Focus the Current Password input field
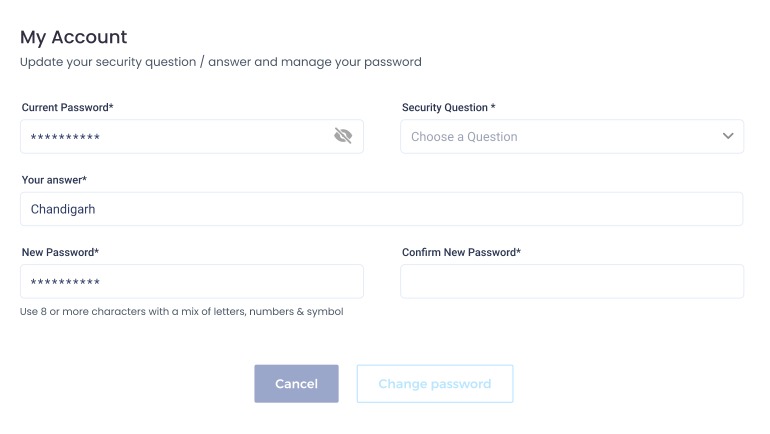The image size is (770, 434). tap(192, 136)
